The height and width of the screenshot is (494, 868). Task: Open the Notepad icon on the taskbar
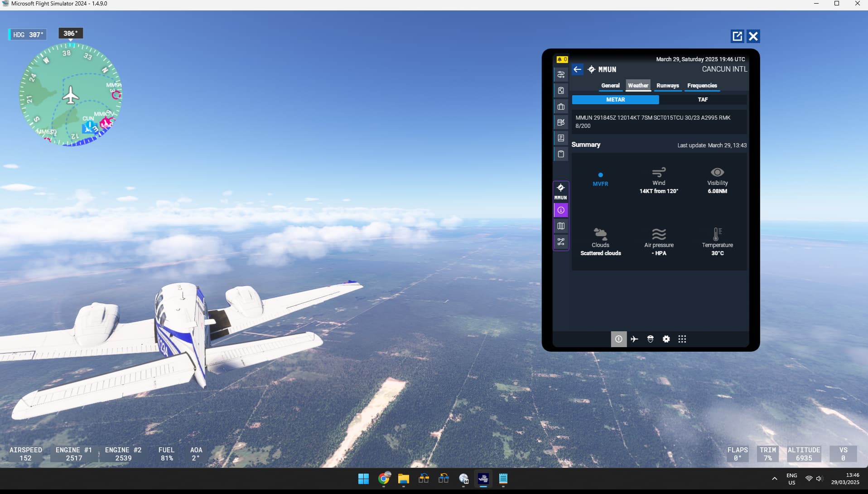pyautogui.click(x=503, y=479)
